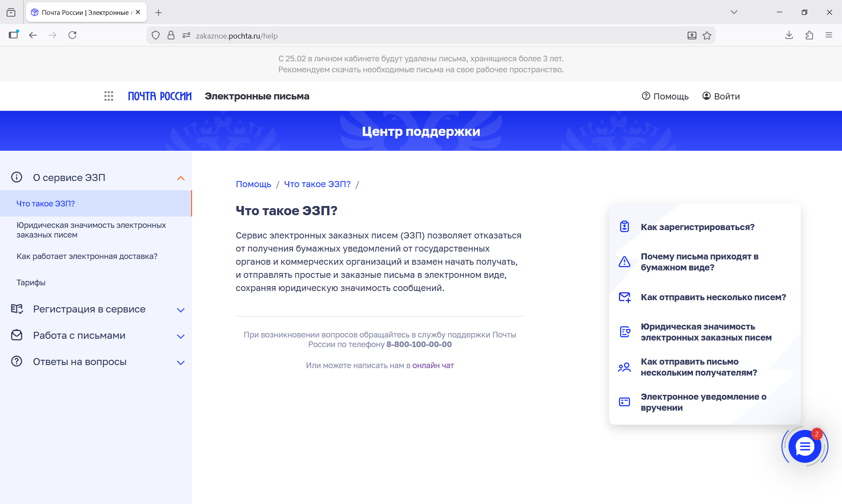Open the online chat bubble icon
Screen dimensions: 842x504
point(805,447)
